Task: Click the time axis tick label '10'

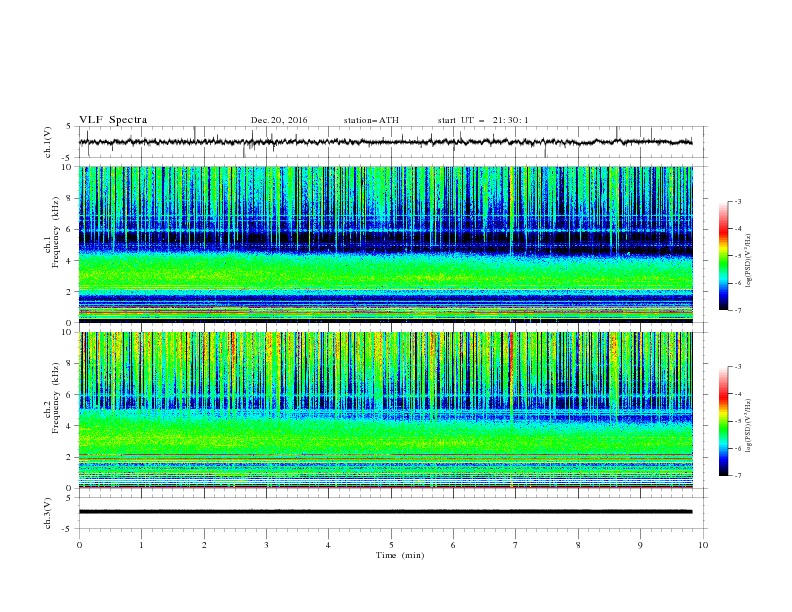Action: 703,545
